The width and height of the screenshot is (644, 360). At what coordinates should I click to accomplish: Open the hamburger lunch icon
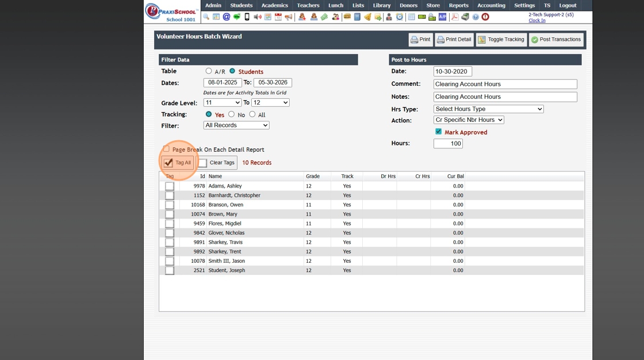click(x=347, y=17)
